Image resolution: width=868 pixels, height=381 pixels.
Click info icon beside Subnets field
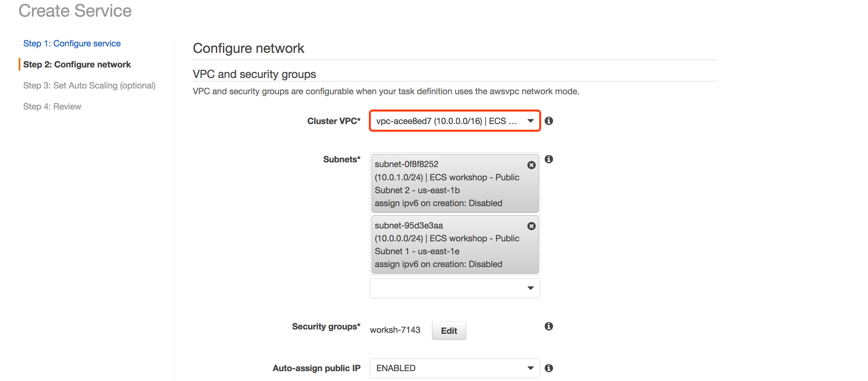549,159
